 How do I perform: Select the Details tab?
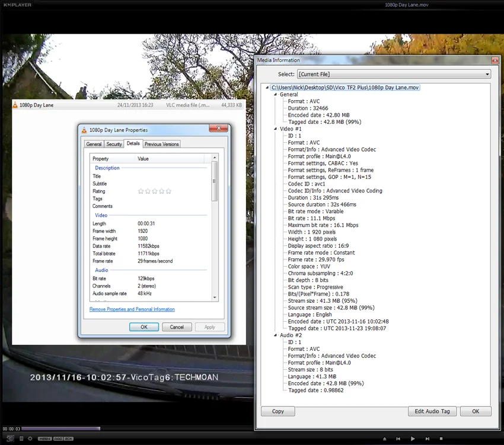[x=133, y=143]
